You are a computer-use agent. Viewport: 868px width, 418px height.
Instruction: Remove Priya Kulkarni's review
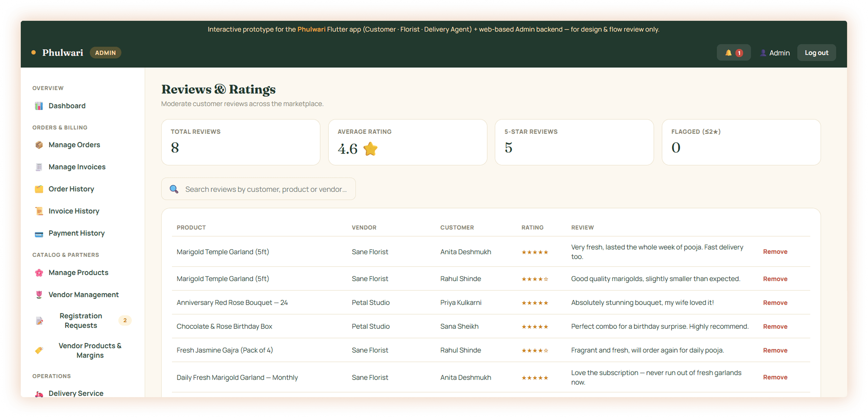775,303
